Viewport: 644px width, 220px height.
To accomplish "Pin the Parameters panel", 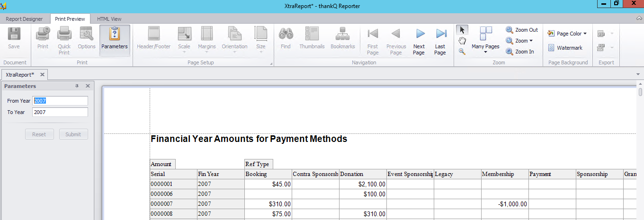I will (x=77, y=86).
